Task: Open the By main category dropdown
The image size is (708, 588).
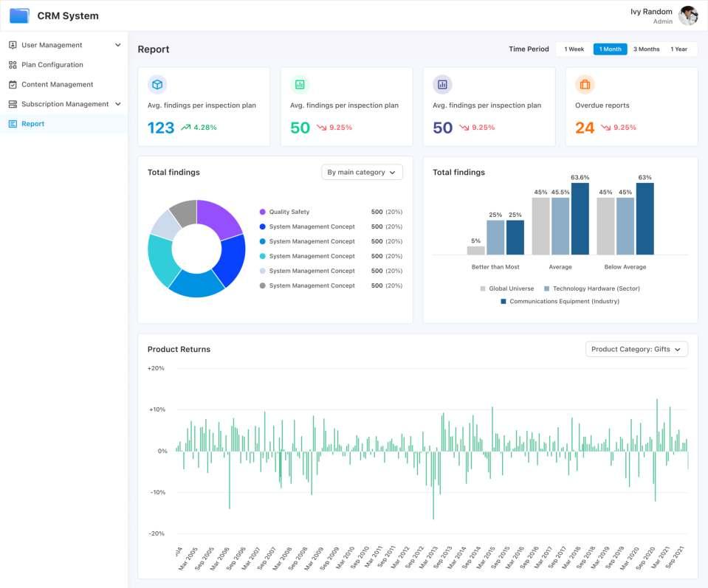Action: [x=362, y=173]
